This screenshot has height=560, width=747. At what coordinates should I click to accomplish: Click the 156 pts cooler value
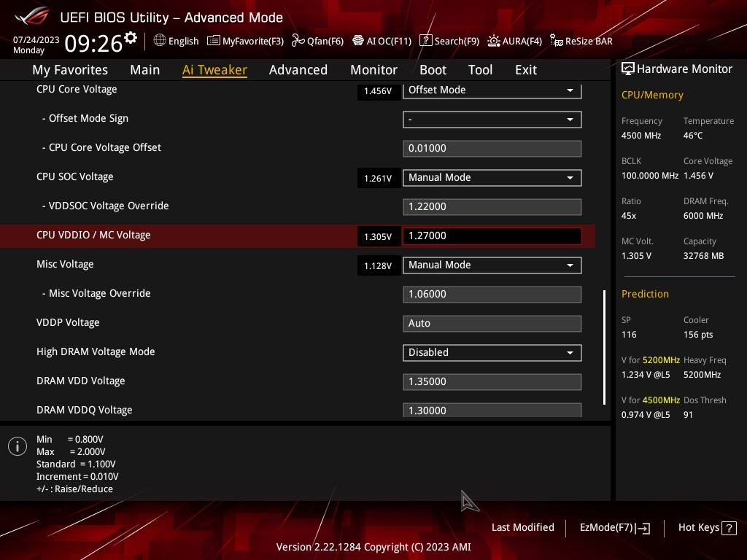coord(698,335)
